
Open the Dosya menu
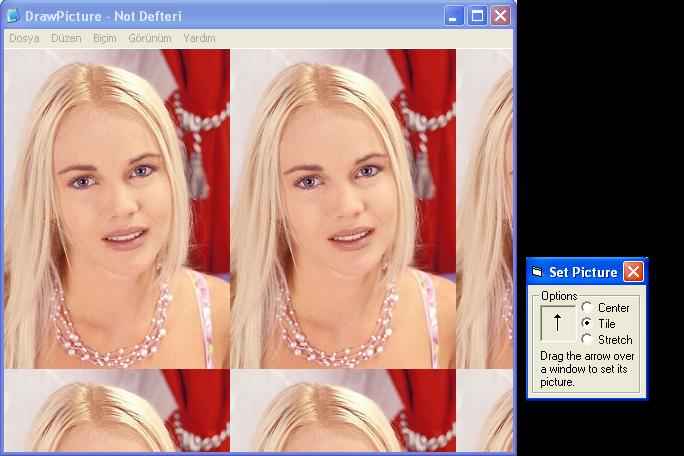coord(24,38)
